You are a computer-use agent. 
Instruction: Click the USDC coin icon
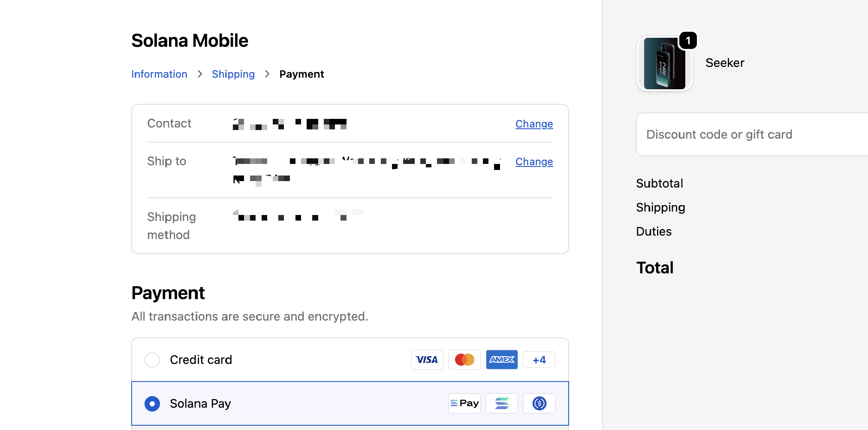point(539,403)
